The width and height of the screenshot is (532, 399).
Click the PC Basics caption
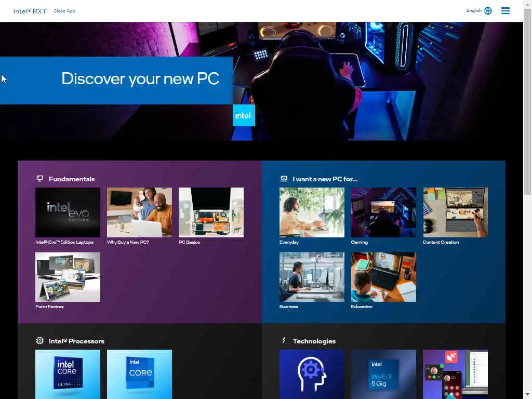(189, 242)
